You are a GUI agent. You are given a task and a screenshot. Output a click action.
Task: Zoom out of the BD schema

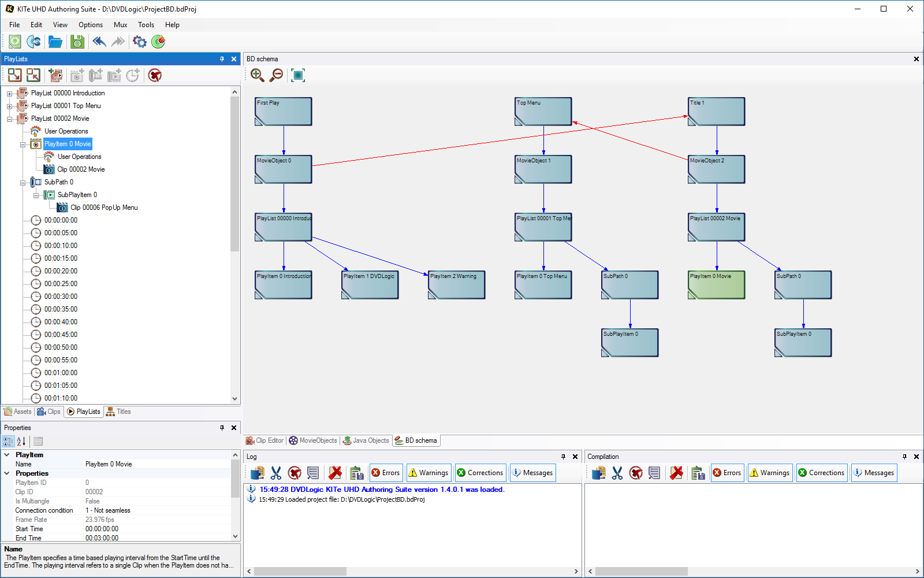277,75
